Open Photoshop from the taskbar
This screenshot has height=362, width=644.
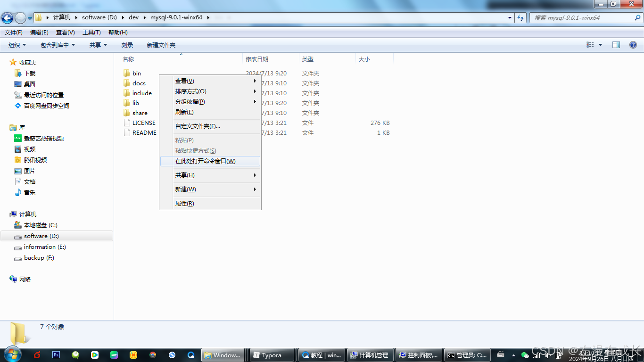point(56,355)
